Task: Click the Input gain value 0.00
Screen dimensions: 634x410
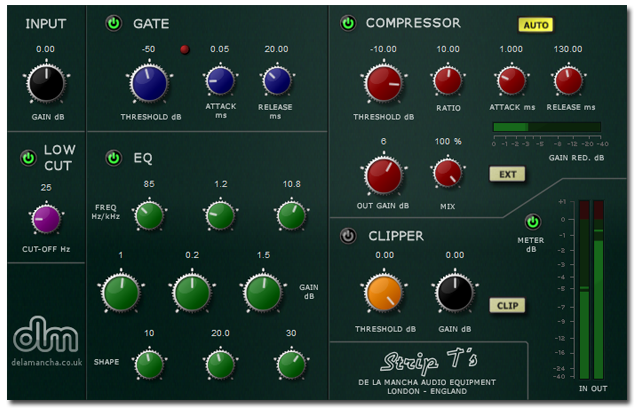Action: coord(45,49)
